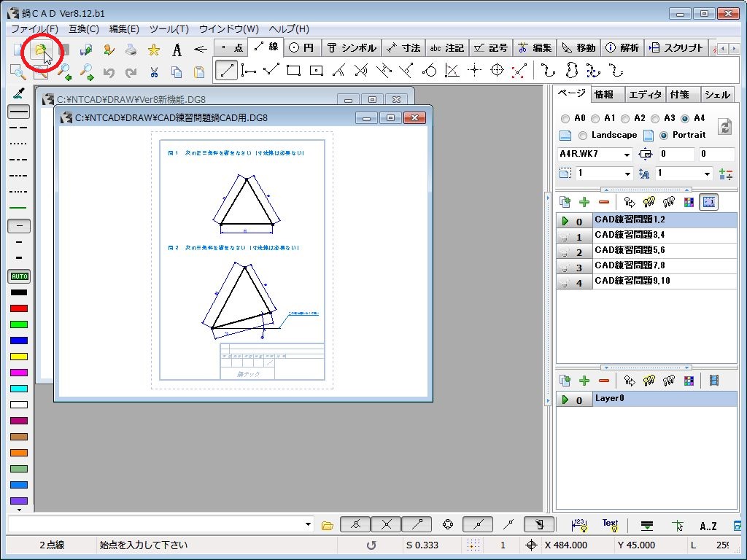Click the eyedropper property picker icon

coord(19,93)
